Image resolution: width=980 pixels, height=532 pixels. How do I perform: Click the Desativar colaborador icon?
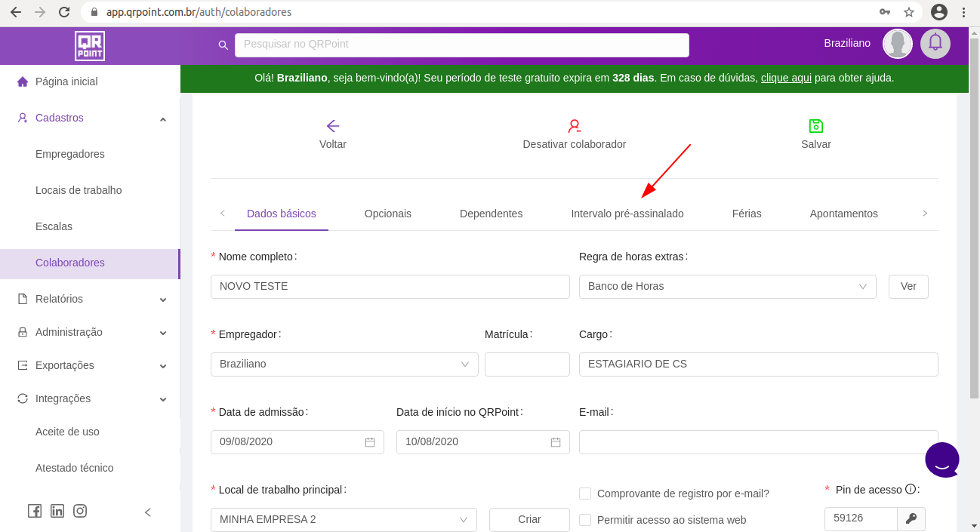tap(575, 126)
